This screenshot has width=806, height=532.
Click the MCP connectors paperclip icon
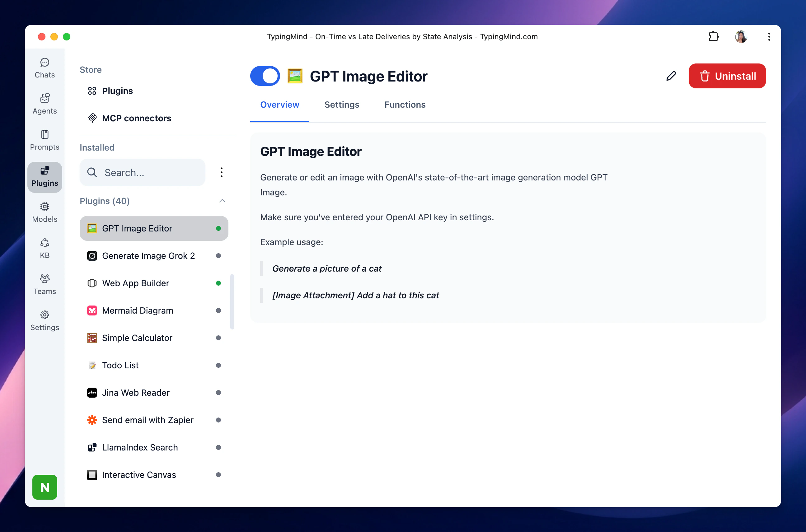click(x=92, y=118)
